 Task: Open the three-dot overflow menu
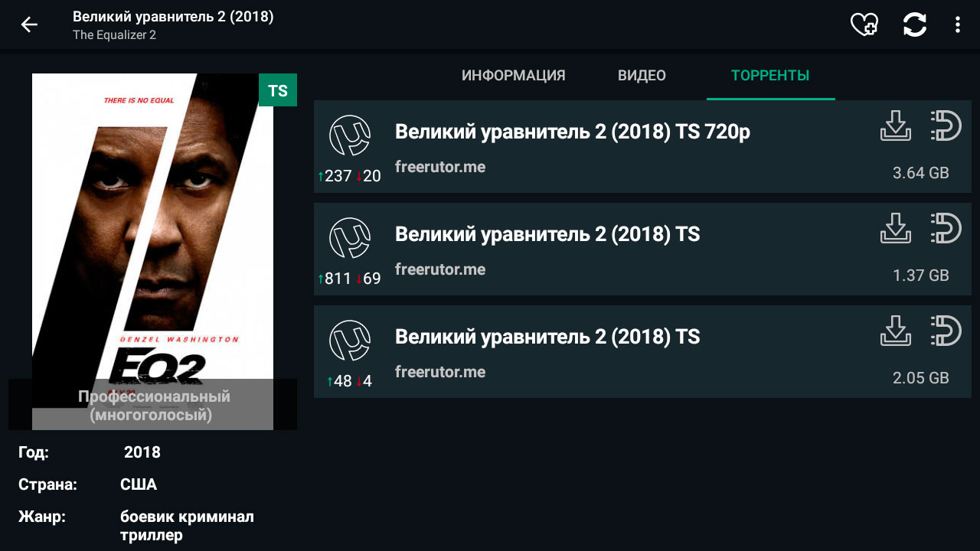(957, 24)
